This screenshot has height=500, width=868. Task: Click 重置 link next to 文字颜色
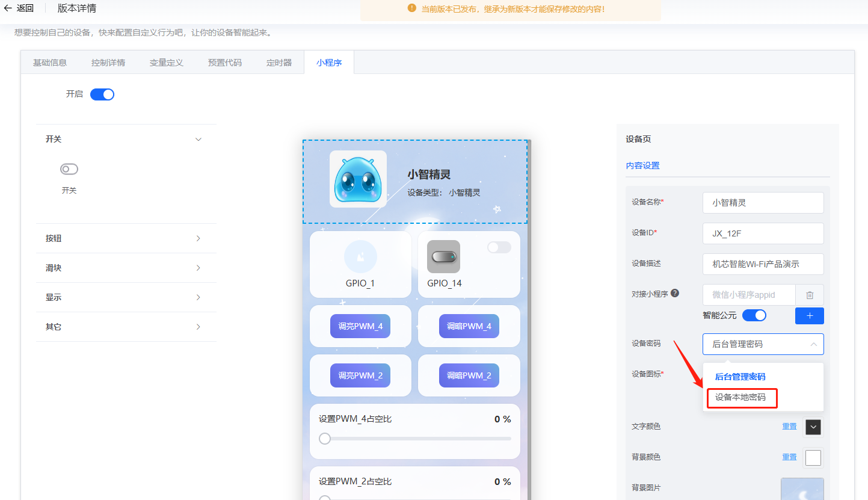click(x=789, y=426)
